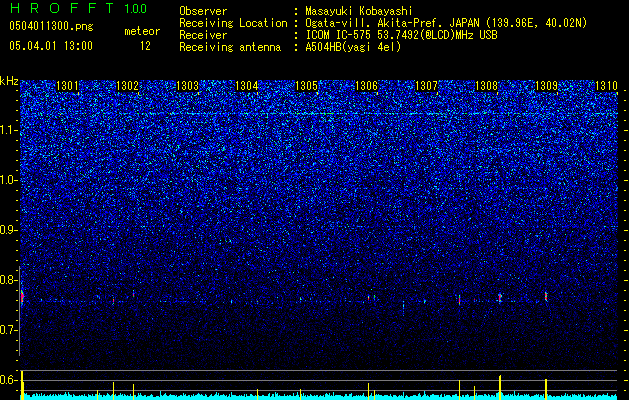
Task: Click observer name Masayuki Kobayashi
Action: pyautogui.click(x=359, y=12)
